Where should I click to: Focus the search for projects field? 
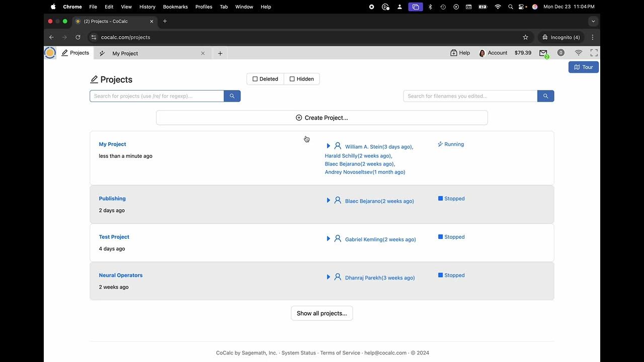coord(156,96)
